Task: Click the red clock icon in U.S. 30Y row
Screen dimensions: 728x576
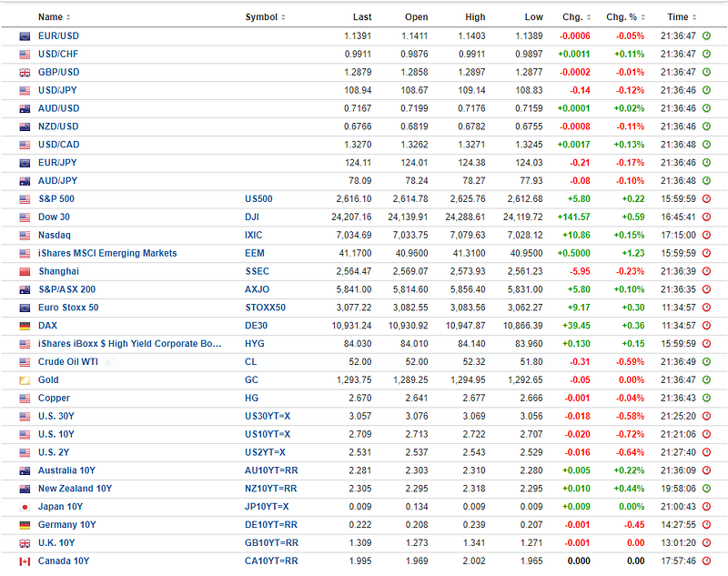Action: tap(707, 416)
